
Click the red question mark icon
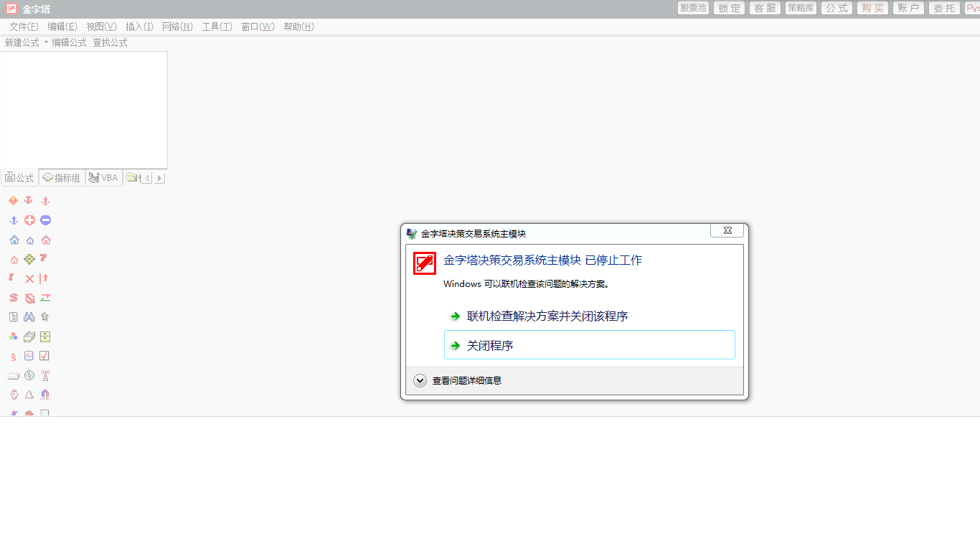[44, 258]
